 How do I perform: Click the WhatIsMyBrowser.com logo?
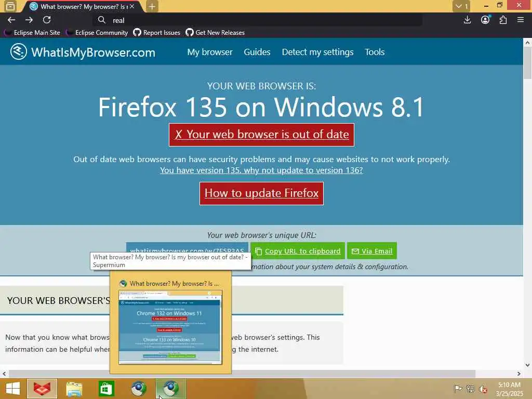click(x=83, y=52)
